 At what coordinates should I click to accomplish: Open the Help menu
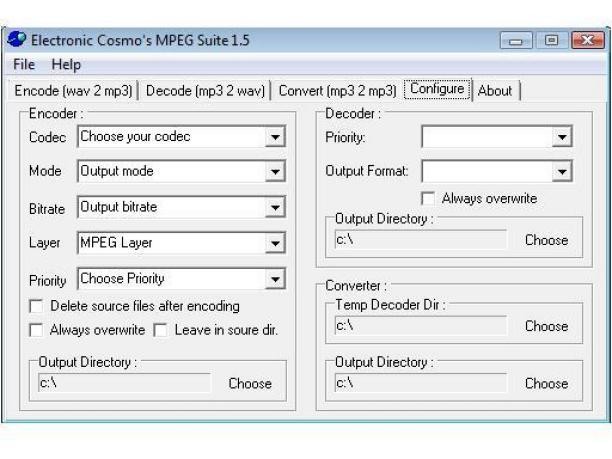point(66,64)
